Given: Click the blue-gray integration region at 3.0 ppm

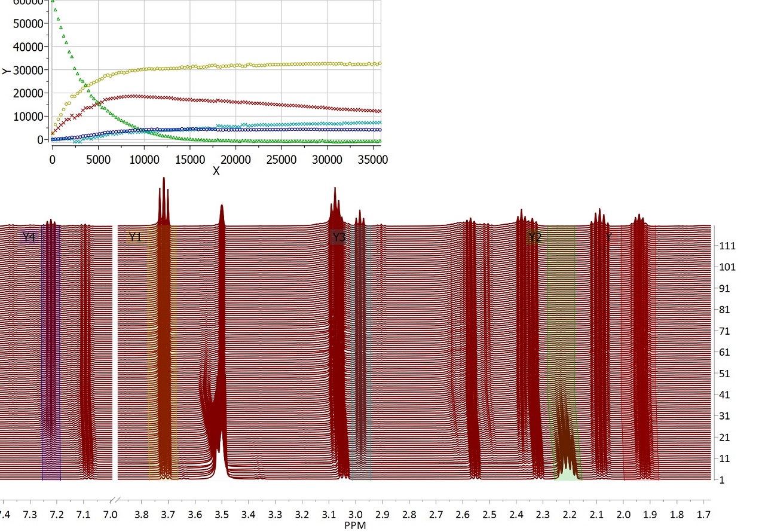Looking at the screenshot, I should [x=360, y=359].
